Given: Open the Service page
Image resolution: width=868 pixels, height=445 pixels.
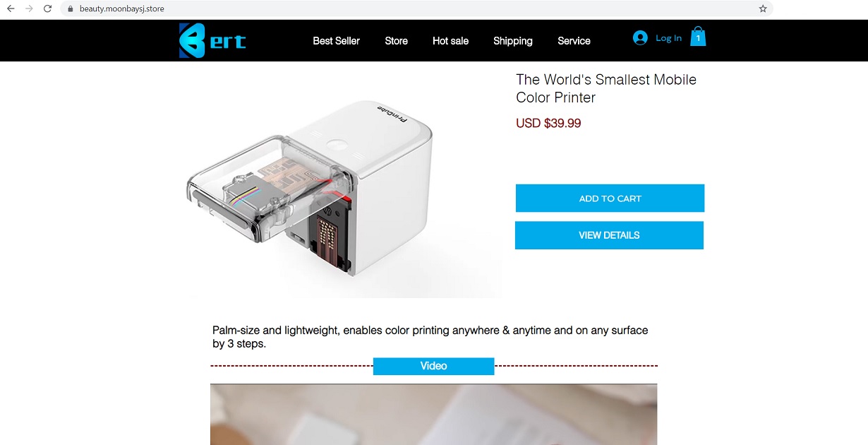Looking at the screenshot, I should point(574,41).
